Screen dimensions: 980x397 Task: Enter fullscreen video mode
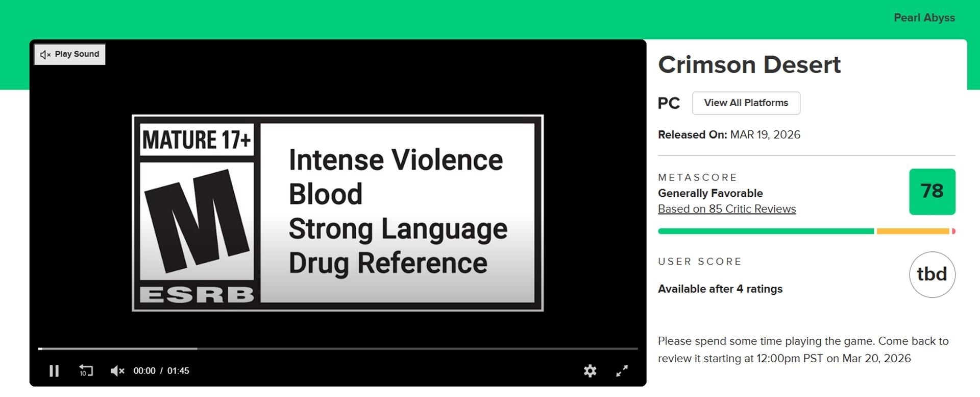pos(622,370)
